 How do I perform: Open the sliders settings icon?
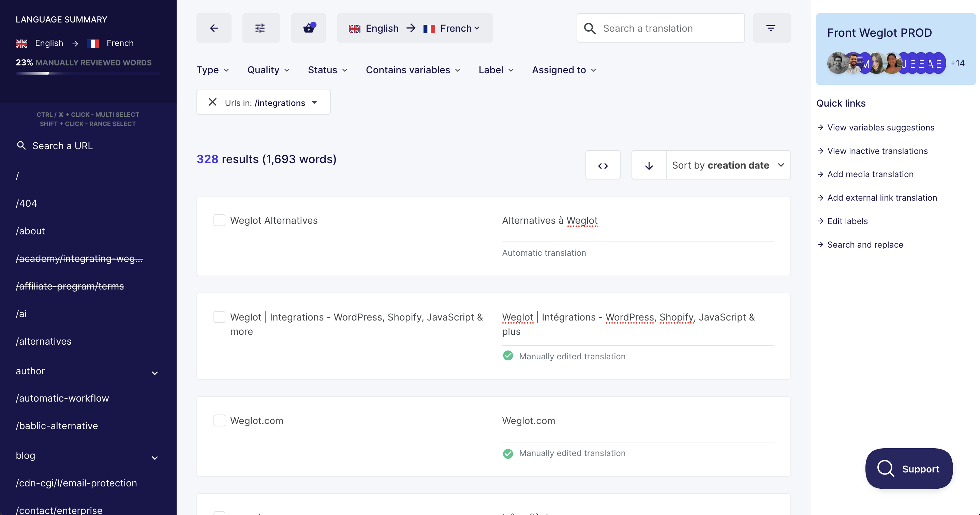click(x=261, y=28)
